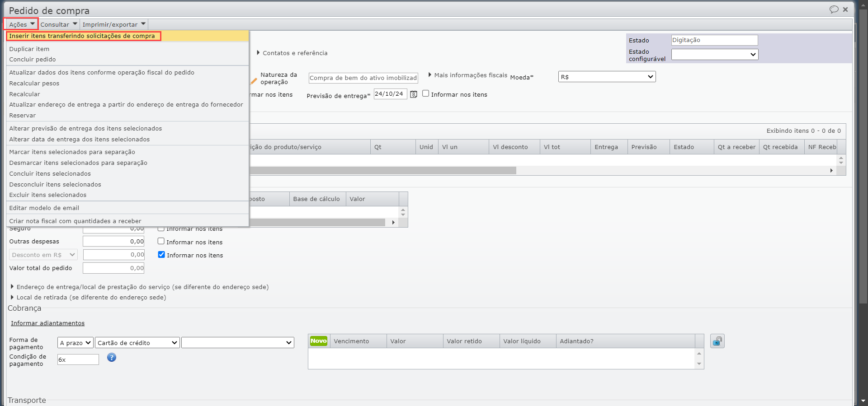
Task: Click the Condição de pagamento field
Action: [78, 359]
